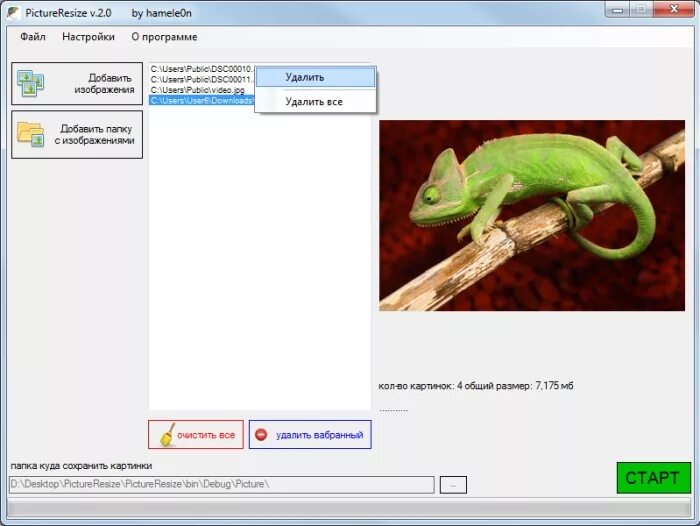Click the red minus icon on удалить вабранный
The width and height of the screenshot is (700, 526).
click(x=261, y=434)
